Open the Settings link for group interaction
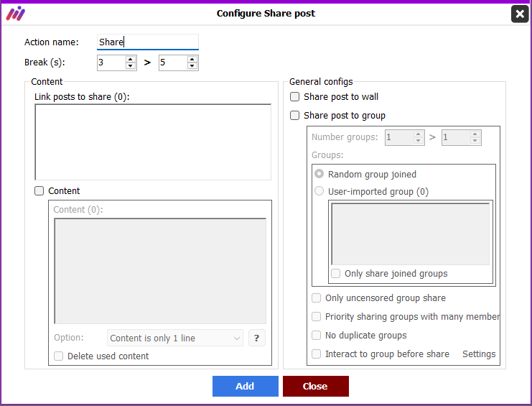532x406 pixels. pyautogui.click(x=479, y=354)
